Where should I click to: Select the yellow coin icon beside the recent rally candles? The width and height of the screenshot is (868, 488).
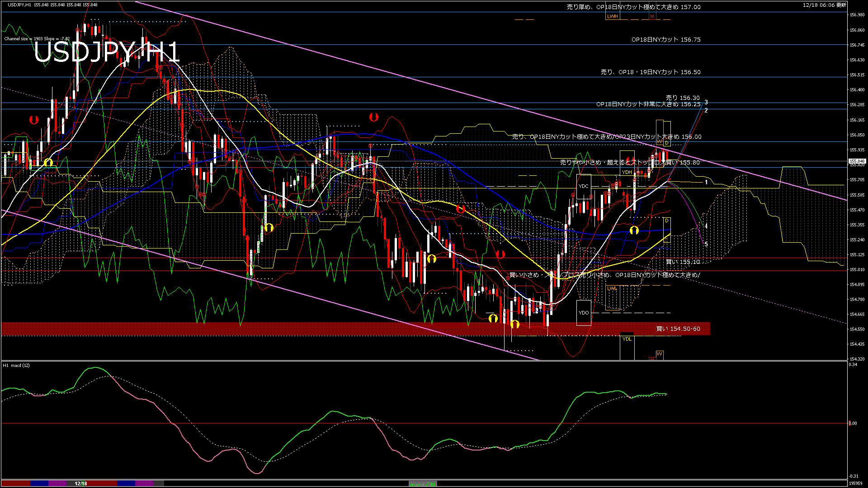(x=634, y=231)
